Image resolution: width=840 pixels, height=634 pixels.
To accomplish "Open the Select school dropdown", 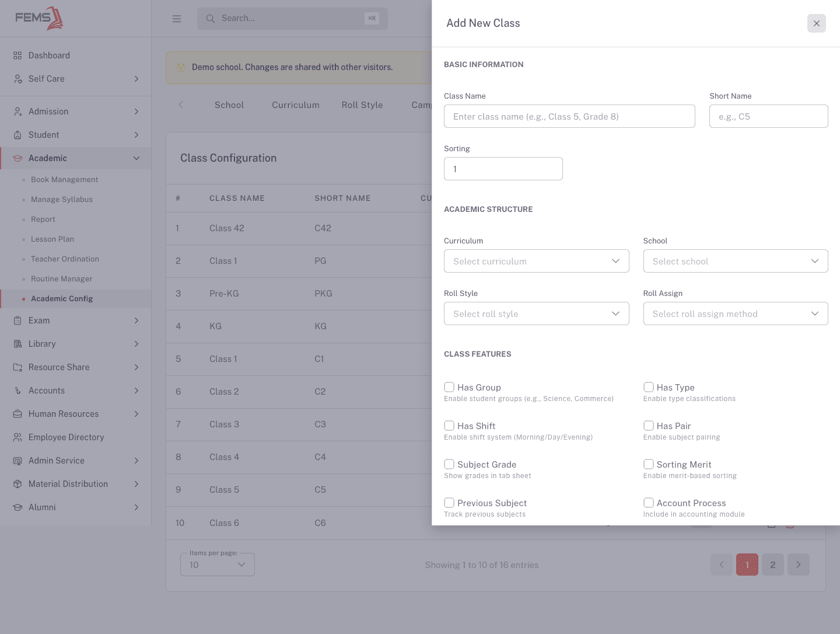I will pyautogui.click(x=736, y=261).
